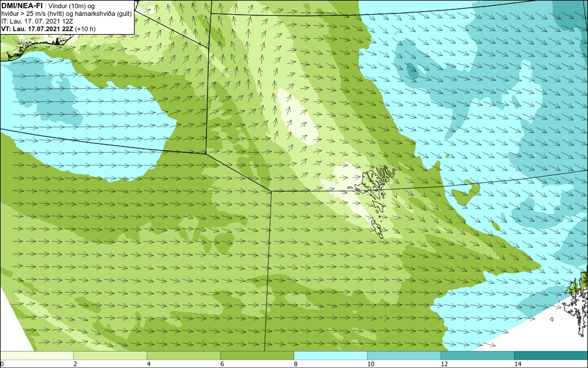Screen dimensions: 588x368
Task: Click the 8–10 m/s light cyan legend segment
Action: 330,355
